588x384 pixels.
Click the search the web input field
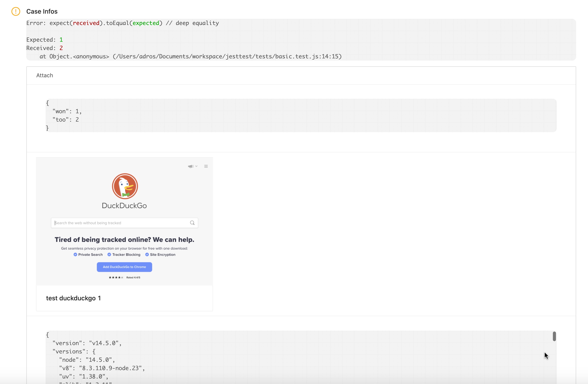pos(119,223)
